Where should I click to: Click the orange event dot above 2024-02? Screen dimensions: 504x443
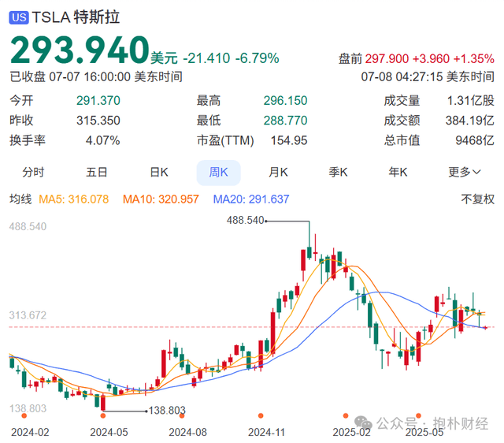coord(24,415)
